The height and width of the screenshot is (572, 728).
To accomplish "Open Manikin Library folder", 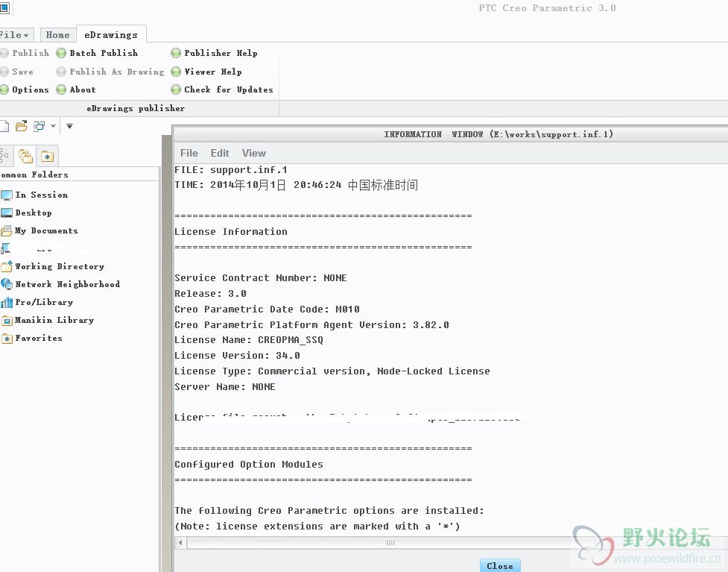I will tap(48, 320).
